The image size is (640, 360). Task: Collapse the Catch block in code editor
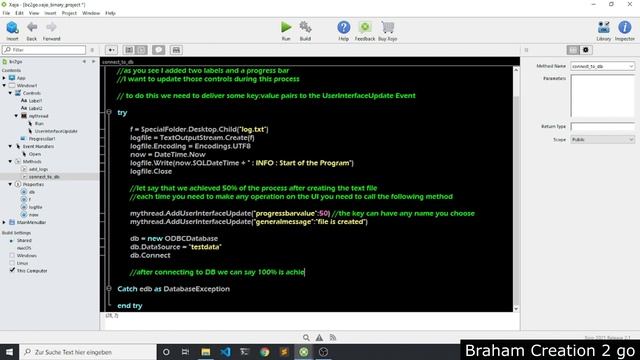click(109, 289)
